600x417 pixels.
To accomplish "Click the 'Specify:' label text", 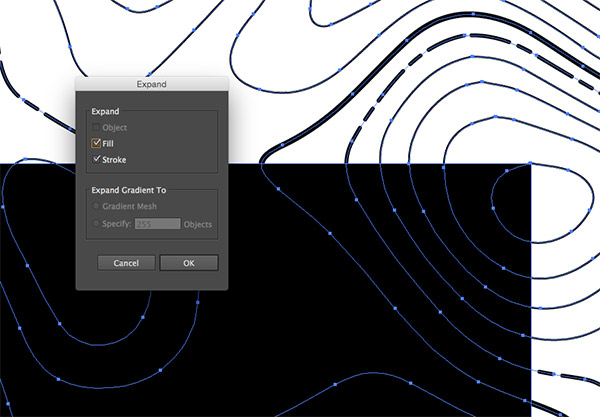I will [117, 224].
